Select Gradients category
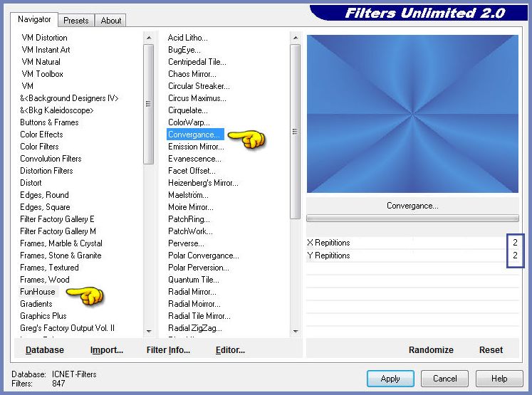This screenshot has width=532, height=395. pos(36,304)
